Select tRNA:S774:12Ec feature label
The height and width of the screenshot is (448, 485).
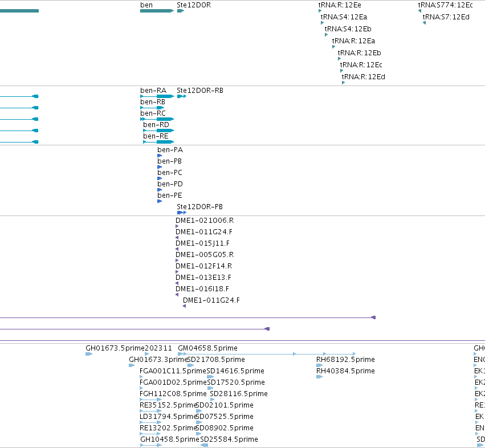tap(445, 5)
